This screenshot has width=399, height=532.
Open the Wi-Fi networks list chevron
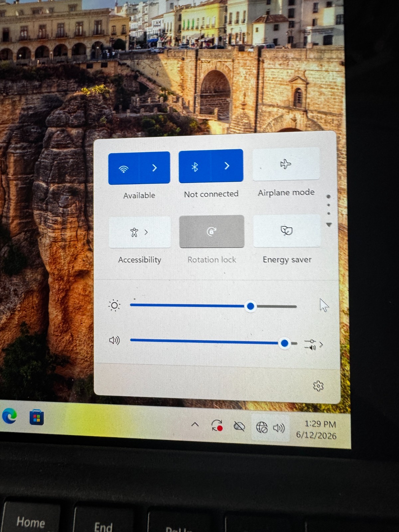click(154, 168)
